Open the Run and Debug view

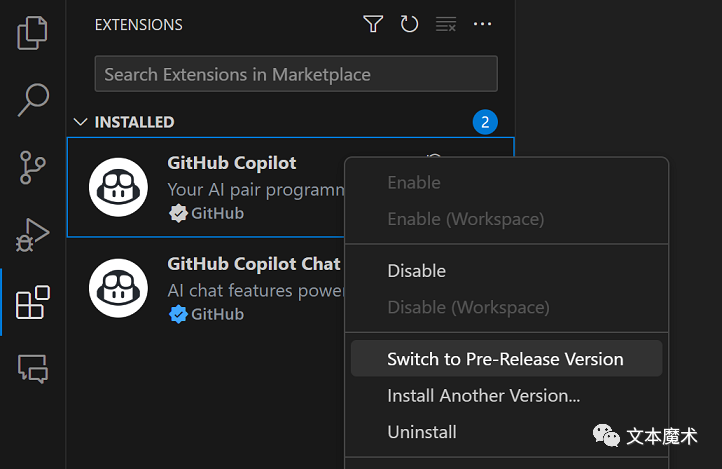32,235
